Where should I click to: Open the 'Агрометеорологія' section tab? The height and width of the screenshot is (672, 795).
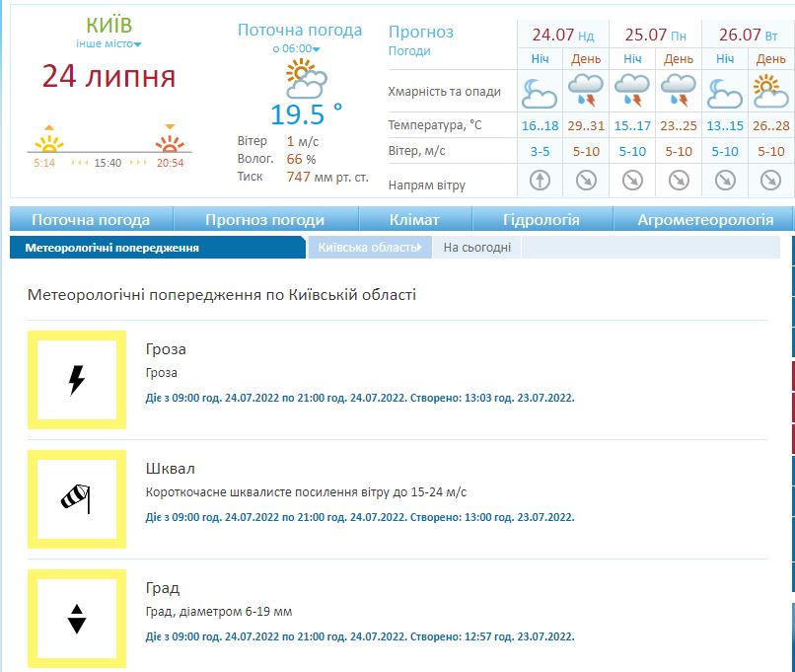tap(702, 220)
